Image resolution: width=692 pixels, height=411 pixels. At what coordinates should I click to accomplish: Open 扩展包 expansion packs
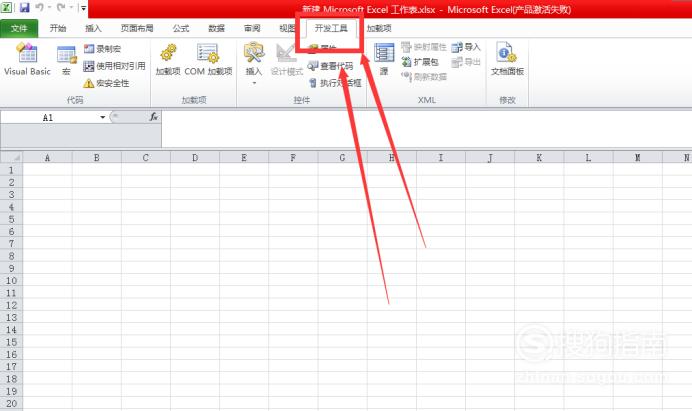pos(420,62)
